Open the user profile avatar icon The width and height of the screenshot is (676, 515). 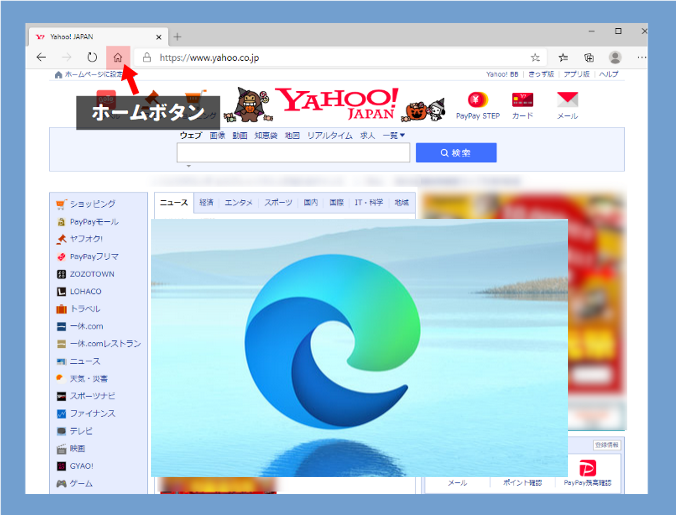(x=615, y=58)
